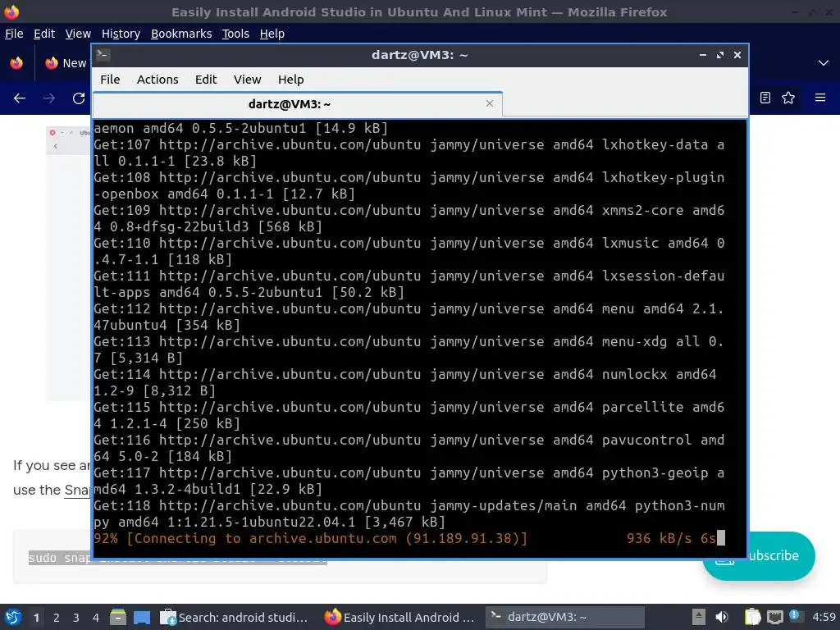840x630 pixels.
Task: Expand the Firefox list all tabs chevron
Action: pos(824,63)
